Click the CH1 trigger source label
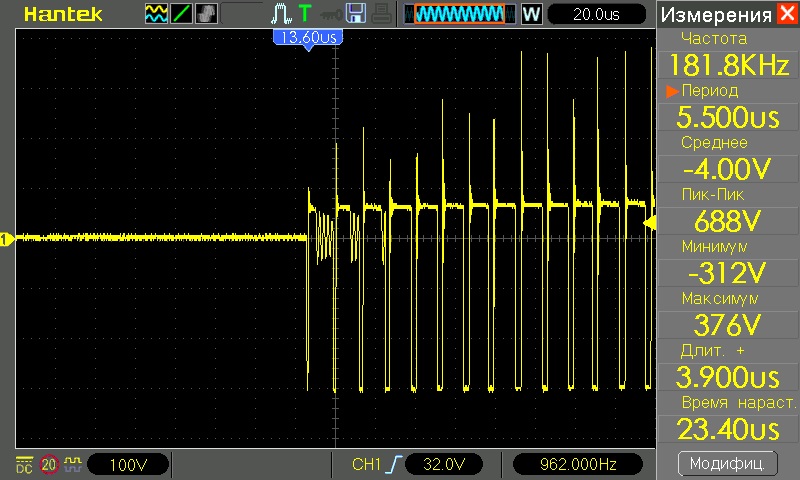 point(366,464)
